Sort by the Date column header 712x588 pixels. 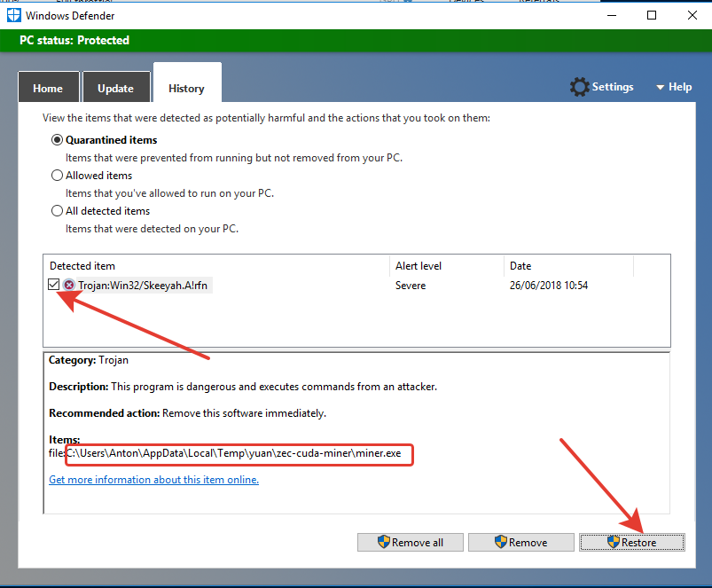click(568, 266)
